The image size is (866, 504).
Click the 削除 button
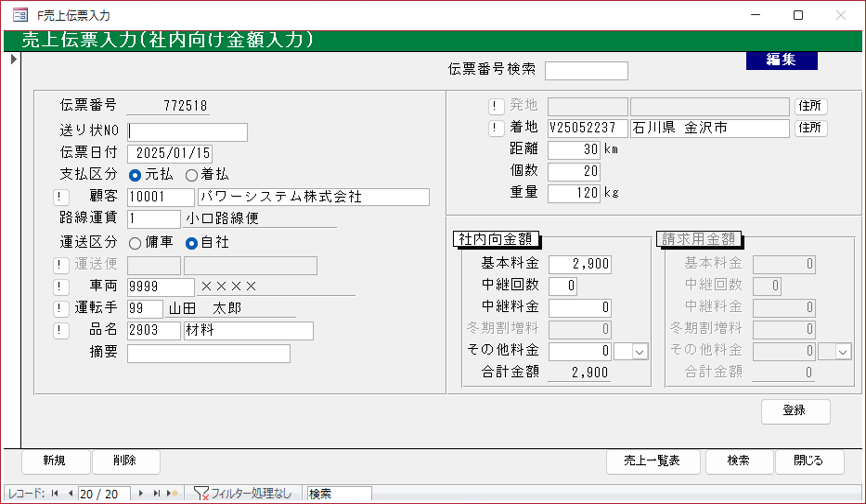click(126, 461)
